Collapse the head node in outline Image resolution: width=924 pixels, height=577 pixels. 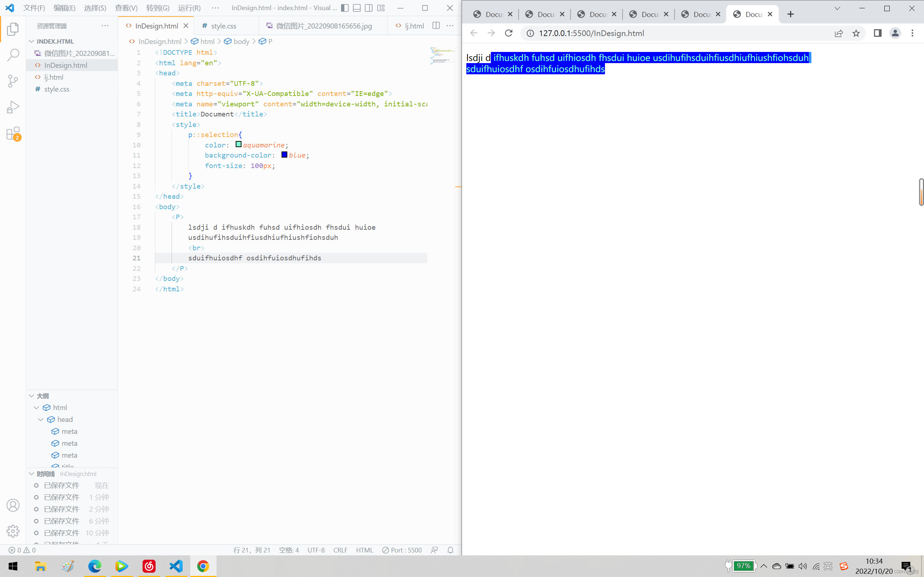[x=41, y=419]
